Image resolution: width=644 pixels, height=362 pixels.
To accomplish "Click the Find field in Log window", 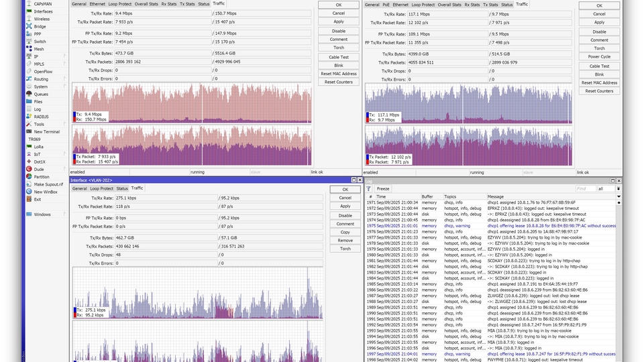I will pyautogui.click(x=585, y=189).
